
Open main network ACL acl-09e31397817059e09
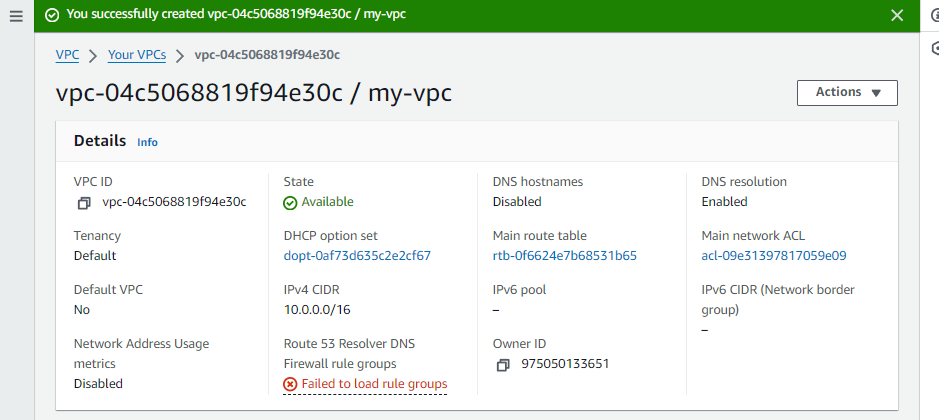[x=774, y=256]
